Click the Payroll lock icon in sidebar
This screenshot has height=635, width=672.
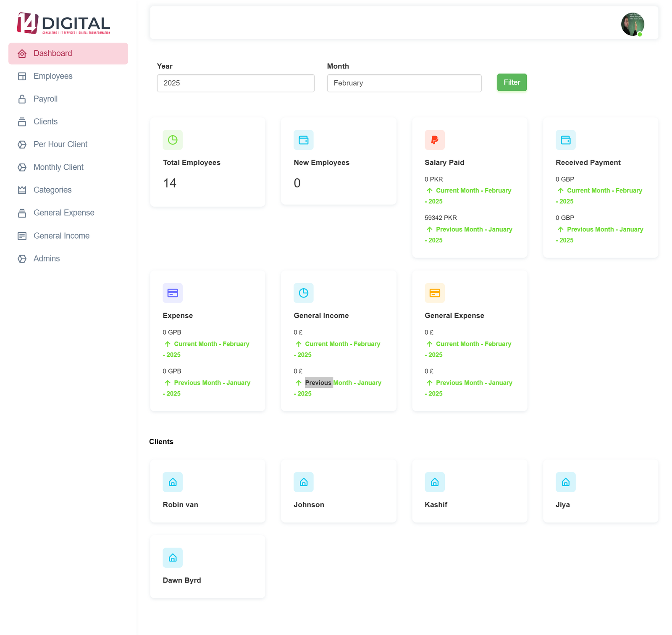(x=22, y=99)
